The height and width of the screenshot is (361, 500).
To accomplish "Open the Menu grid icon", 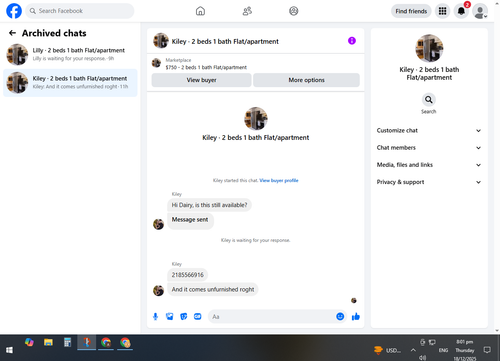I will point(442,11).
